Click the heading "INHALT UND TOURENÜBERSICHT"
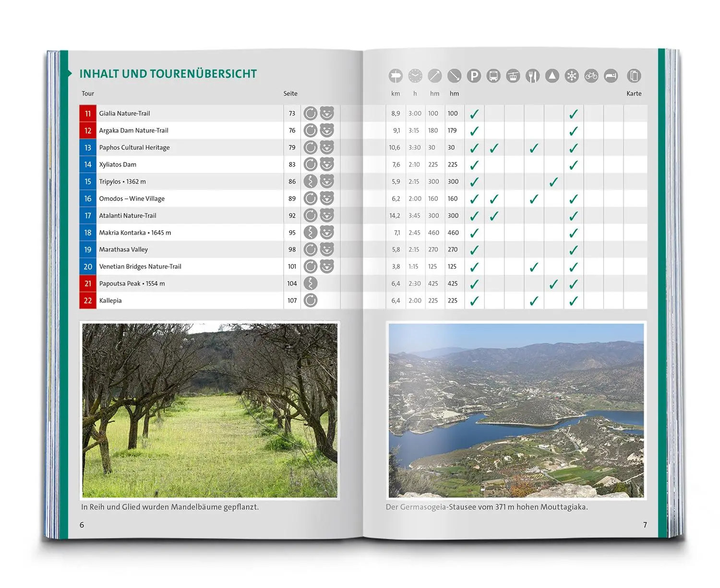The height and width of the screenshot is (588, 720). click(168, 74)
